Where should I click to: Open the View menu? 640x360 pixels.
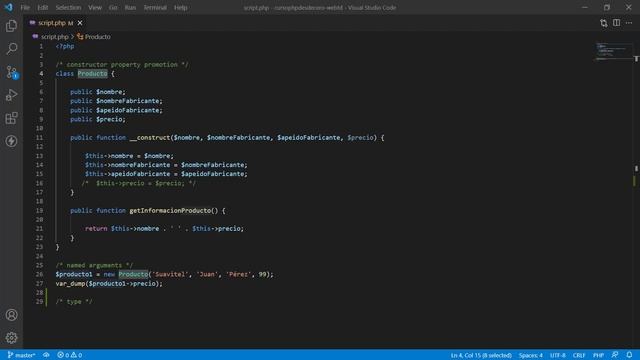[95, 7]
